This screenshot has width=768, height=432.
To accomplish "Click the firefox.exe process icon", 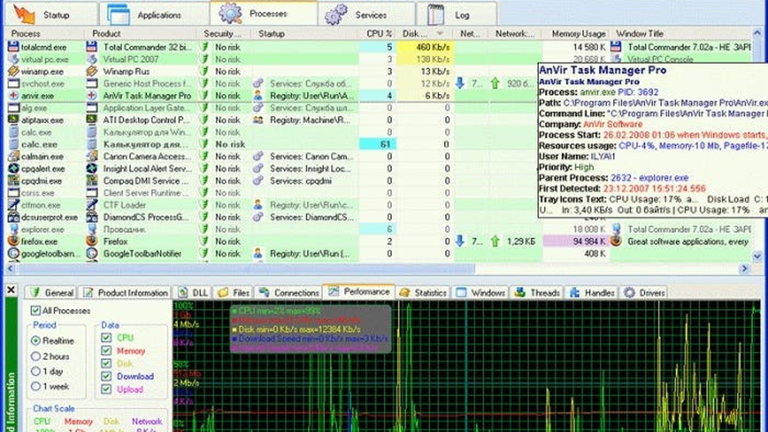I will click(13, 241).
